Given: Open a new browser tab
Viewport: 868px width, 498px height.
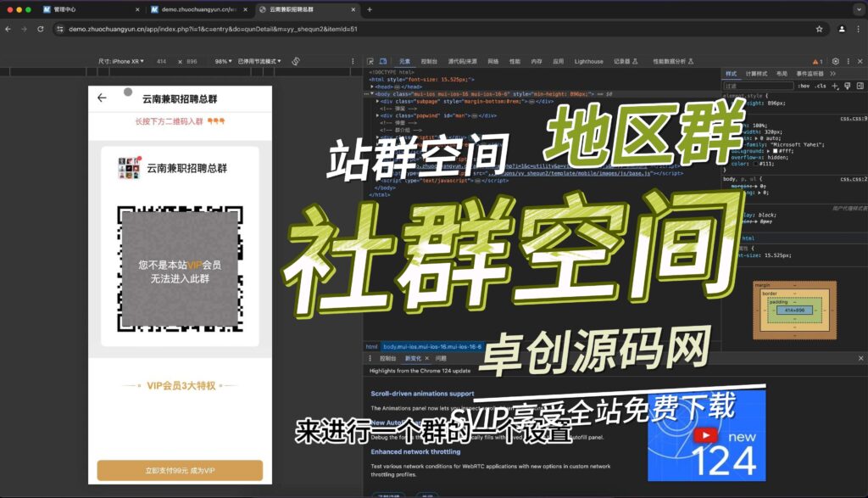Looking at the screenshot, I should click(x=370, y=9).
